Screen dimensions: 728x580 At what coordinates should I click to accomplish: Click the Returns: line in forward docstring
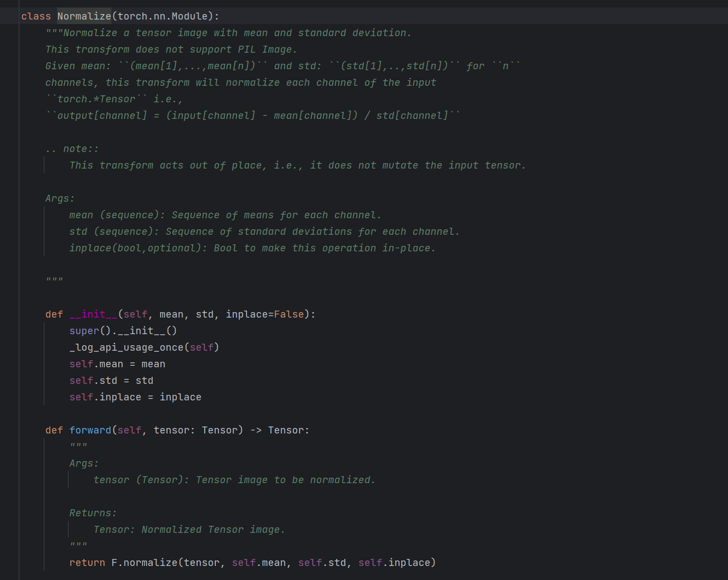tap(92, 512)
